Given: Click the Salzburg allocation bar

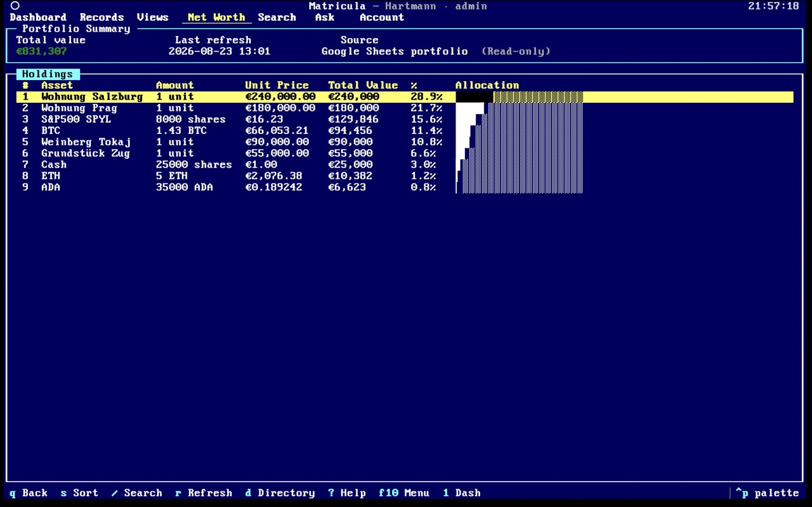Looking at the screenshot, I should point(519,96).
